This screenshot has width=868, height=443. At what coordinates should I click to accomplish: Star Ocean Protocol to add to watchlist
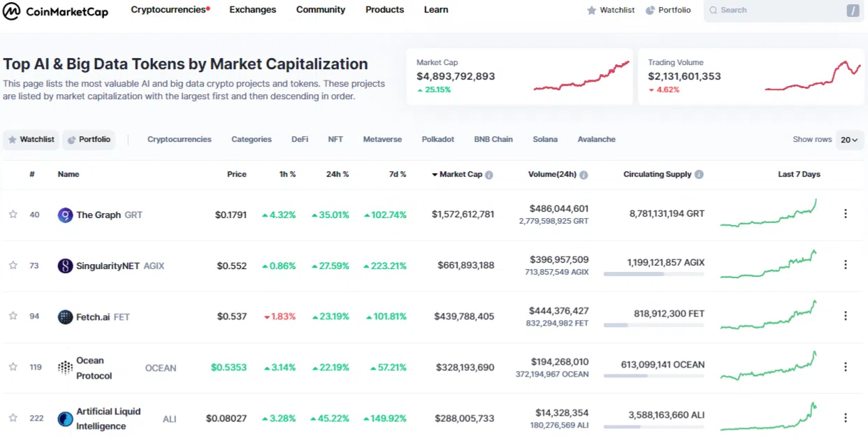13,367
